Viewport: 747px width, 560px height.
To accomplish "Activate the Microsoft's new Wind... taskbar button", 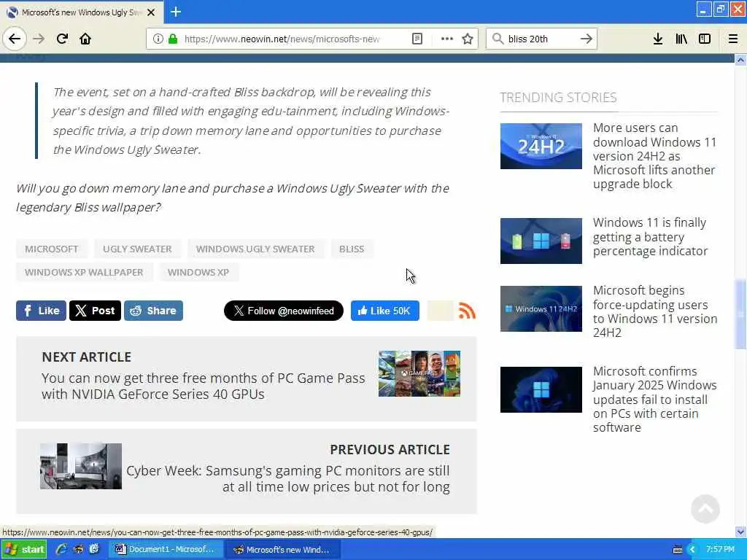I will point(282,549).
